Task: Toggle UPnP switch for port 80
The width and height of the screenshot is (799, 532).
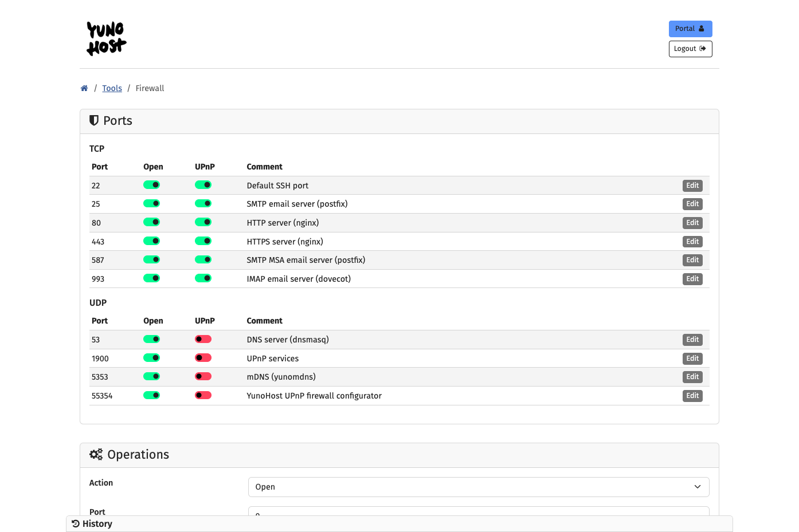Action: pyautogui.click(x=203, y=222)
